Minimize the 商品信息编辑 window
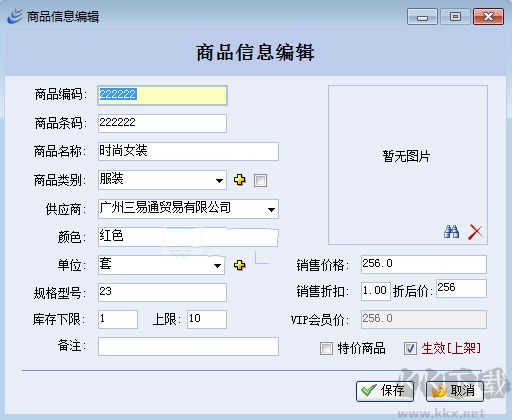Screen dimensions: 512x420 tap(422, 17)
